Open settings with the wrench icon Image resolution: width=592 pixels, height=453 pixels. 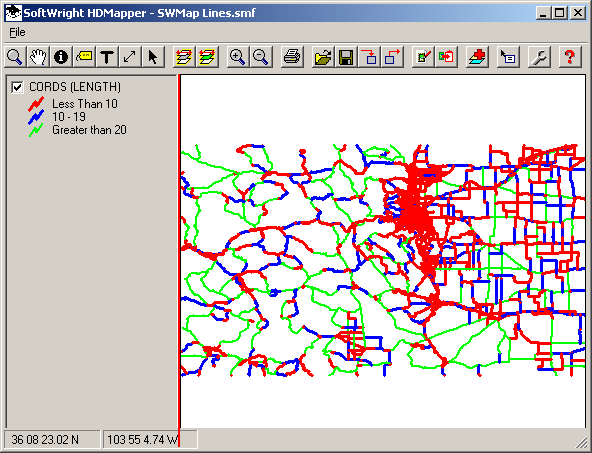pos(539,57)
